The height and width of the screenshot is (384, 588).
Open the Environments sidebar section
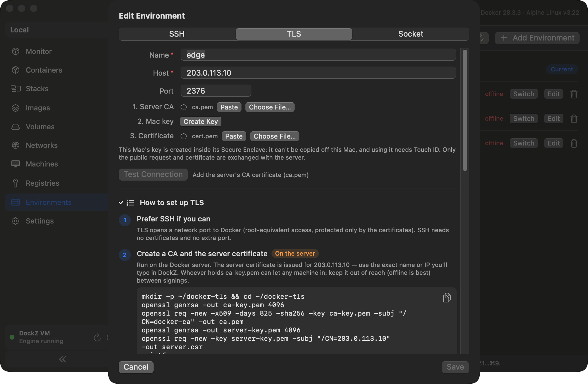[x=56, y=202]
